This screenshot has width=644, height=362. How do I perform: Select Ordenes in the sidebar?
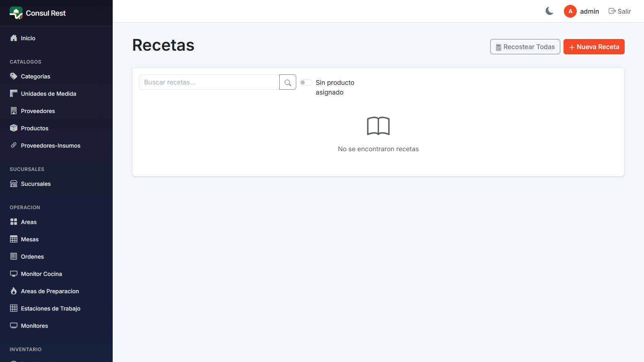coord(56,257)
